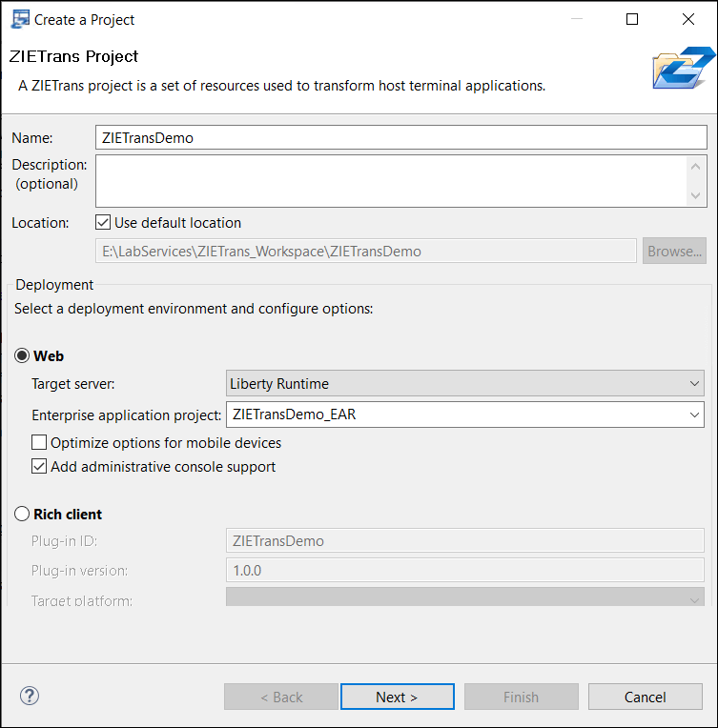Click the Plug-in ID field
This screenshot has height=728, width=718.
pyautogui.click(x=465, y=541)
